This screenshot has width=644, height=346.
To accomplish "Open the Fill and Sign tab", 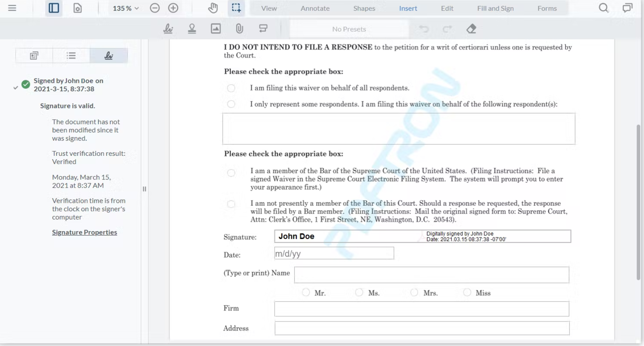I will tap(495, 8).
